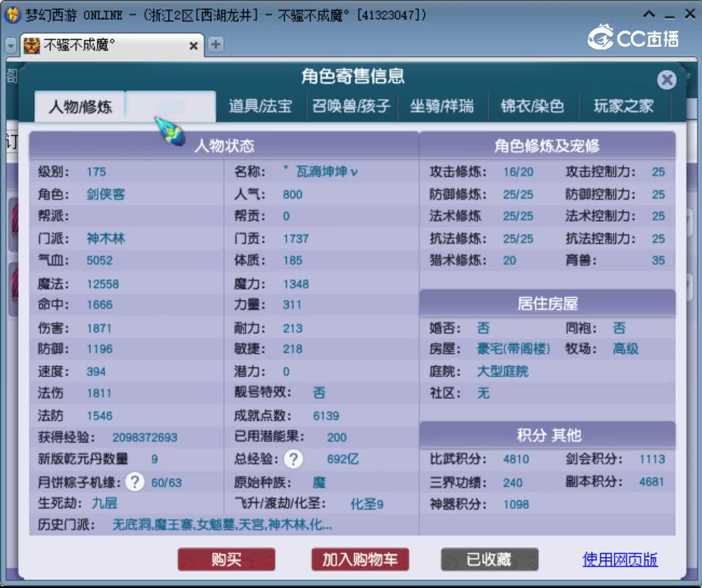Click 庭院 value 大型庭院
The image size is (702, 588).
pyautogui.click(x=502, y=371)
